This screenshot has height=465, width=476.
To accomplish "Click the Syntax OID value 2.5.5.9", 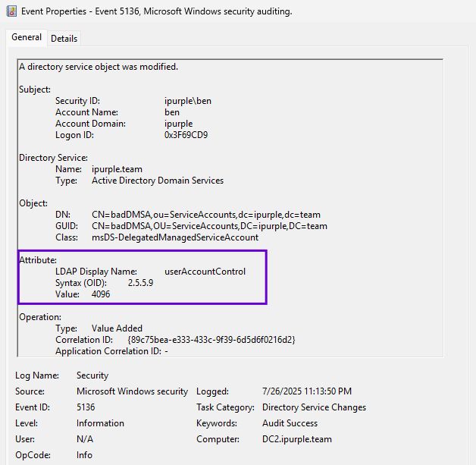I will tap(140, 283).
